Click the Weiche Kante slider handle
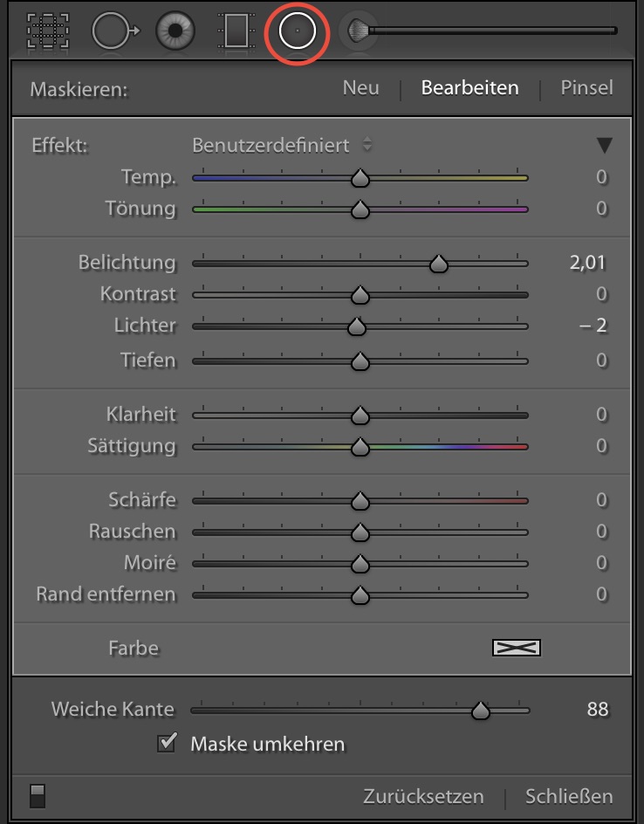Image resolution: width=644 pixels, height=824 pixels. (480, 711)
